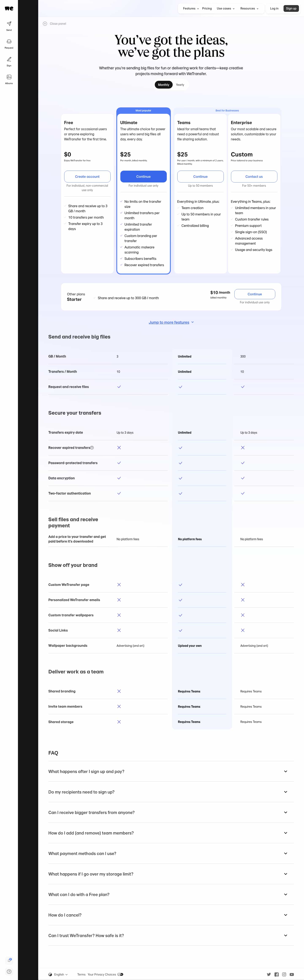Switch billing toggle to Yearly
Viewport: 304px width, 980px height.
point(180,85)
